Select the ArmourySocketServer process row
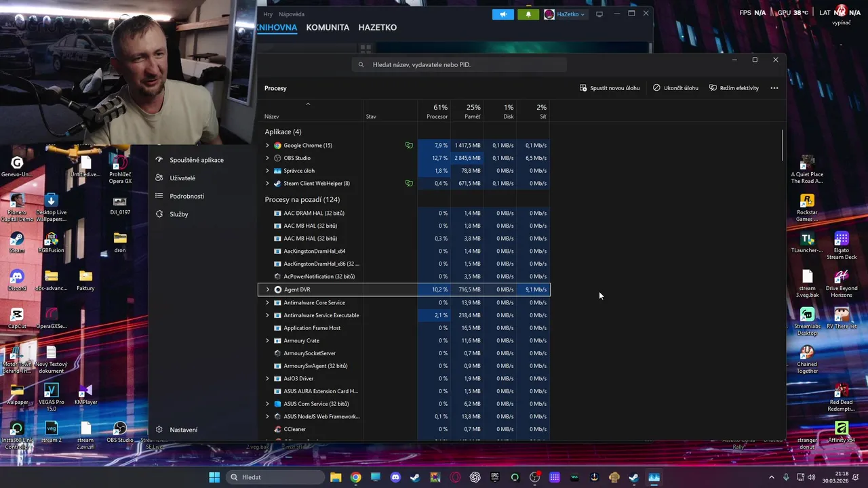This screenshot has width=868, height=488. [x=404, y=353]
